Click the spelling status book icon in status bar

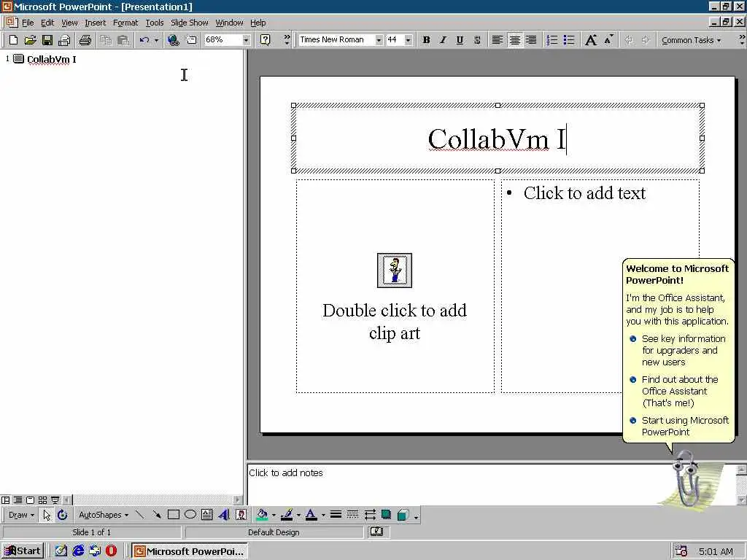pyautogui.click(x=376, y=532)
